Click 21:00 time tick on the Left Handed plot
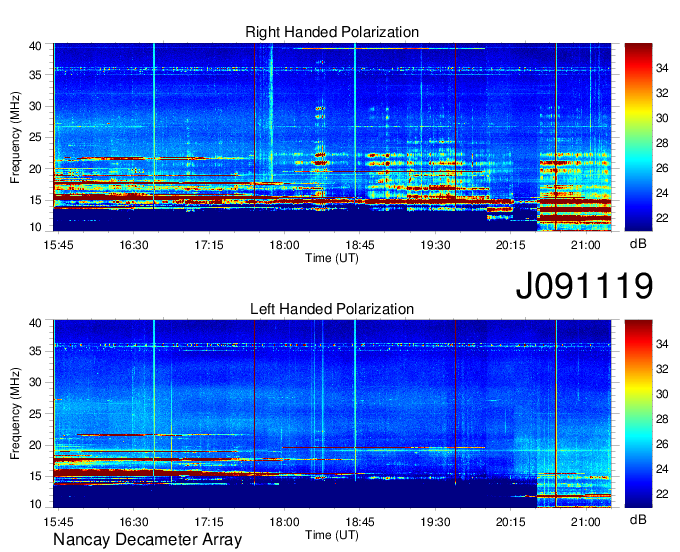 pos(586,522)
